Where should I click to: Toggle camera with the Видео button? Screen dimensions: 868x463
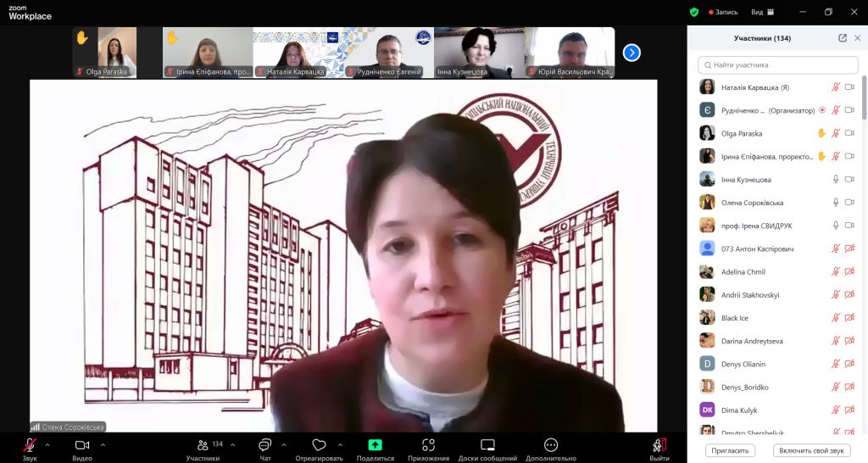[x=82, y=445]
